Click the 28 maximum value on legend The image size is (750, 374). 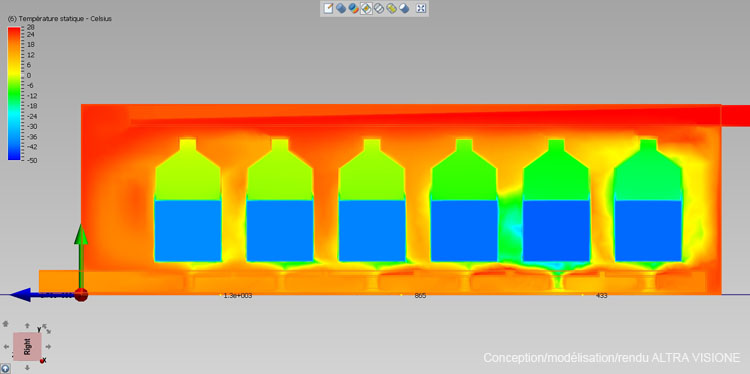coord(31,28)
